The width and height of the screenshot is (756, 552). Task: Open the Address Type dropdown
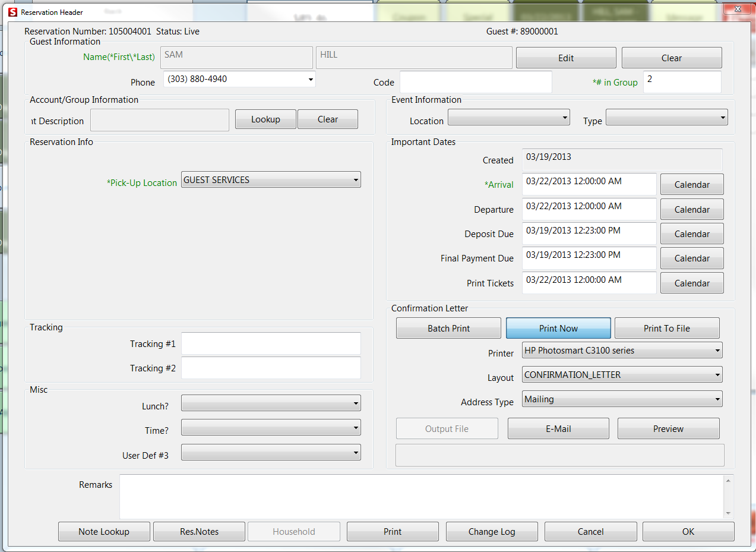click(x=622, y=399)
